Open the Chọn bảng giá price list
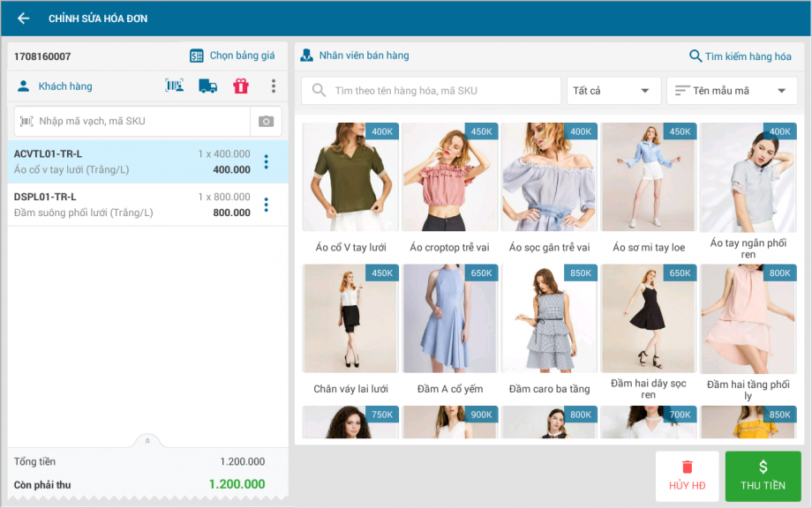The width and height of the screenshot is (812, 508). 232,56
